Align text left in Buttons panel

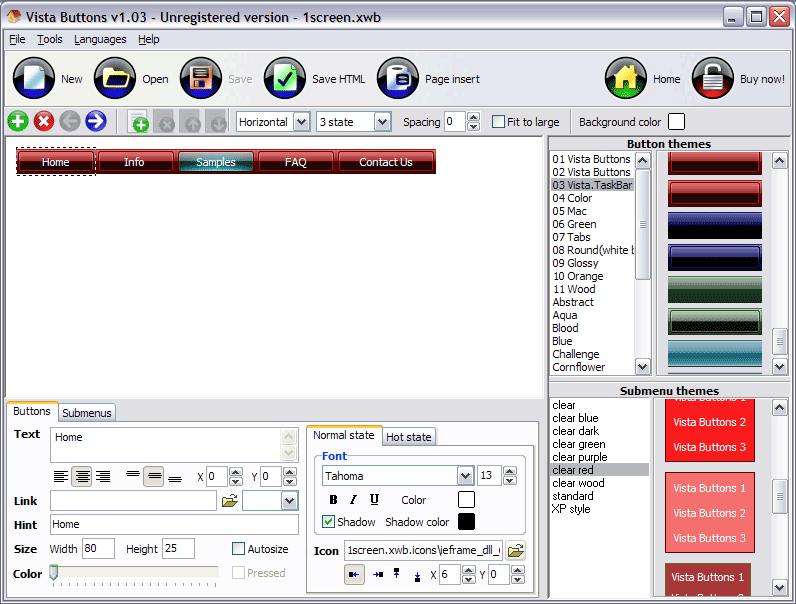61,477
